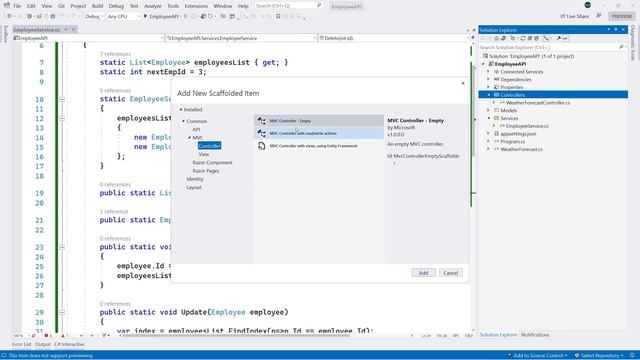Collapse the Services folder in Solution Explorer

489,118
